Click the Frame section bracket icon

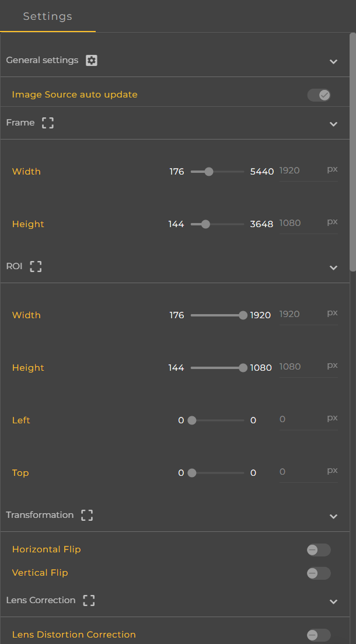click(48, 123)
